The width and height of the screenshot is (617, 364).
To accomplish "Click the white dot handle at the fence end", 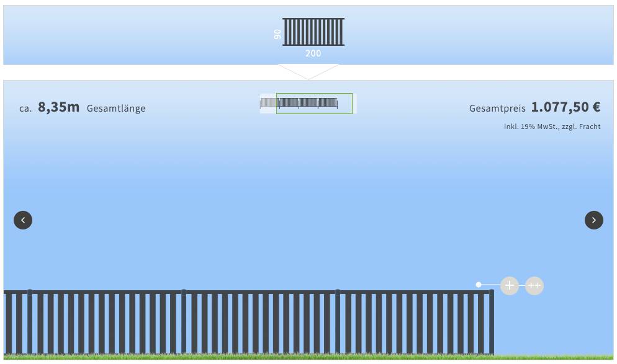I will pos(479,285).
